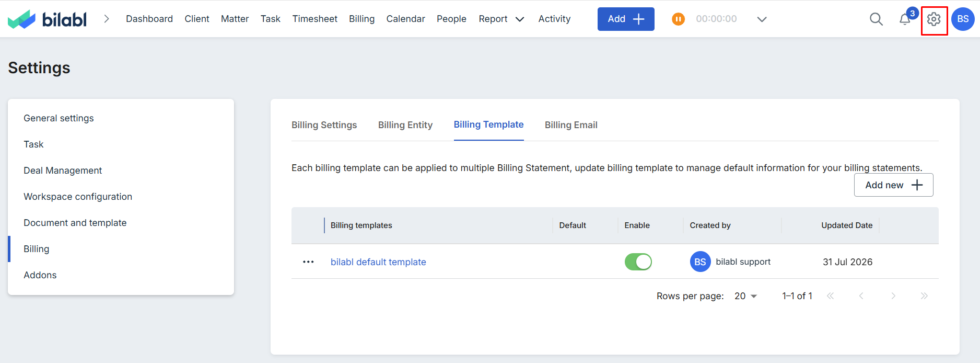The height and width of the screenshot is (363, 980).
Task: Open the Timesheet menu
Action: pyautogui.click(x=315, y=19)
